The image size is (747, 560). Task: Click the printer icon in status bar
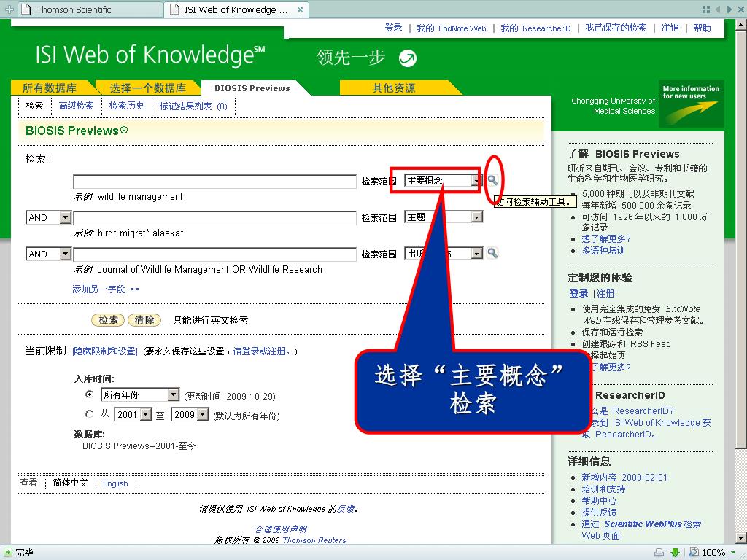click(x=659, y=553)
